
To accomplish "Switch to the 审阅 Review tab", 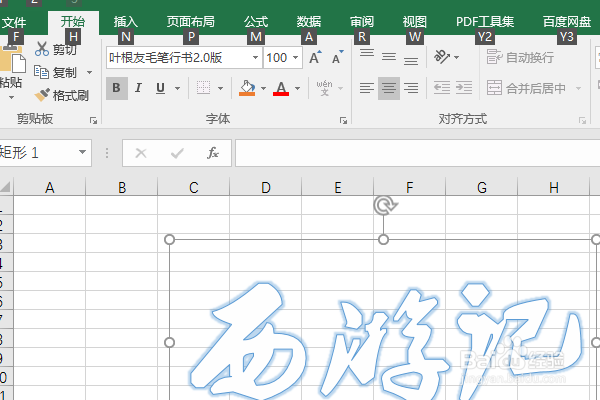I will 362,22.
